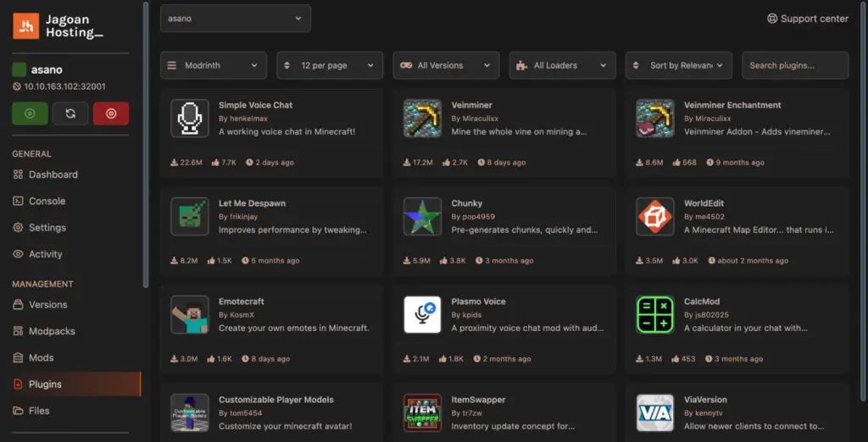Go to the Dashboard page

pyautogui.click(x=53, y=174)
